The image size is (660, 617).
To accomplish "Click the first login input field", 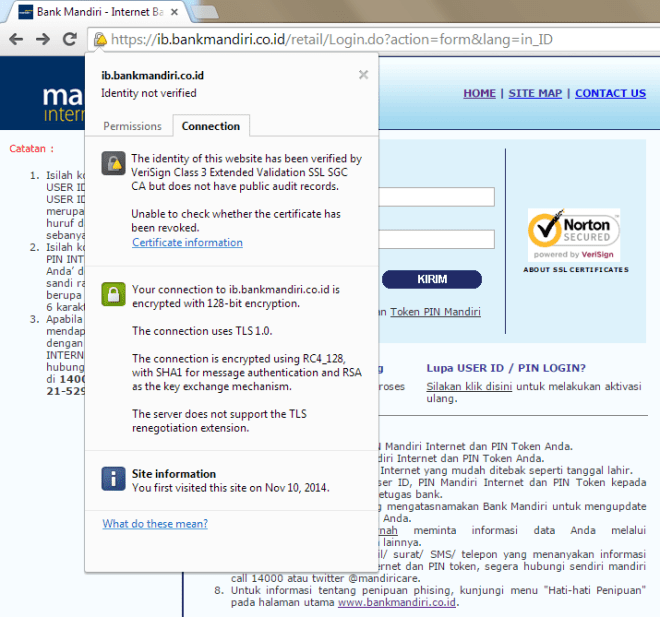I will pyautogui.click(x=436, y=197).
